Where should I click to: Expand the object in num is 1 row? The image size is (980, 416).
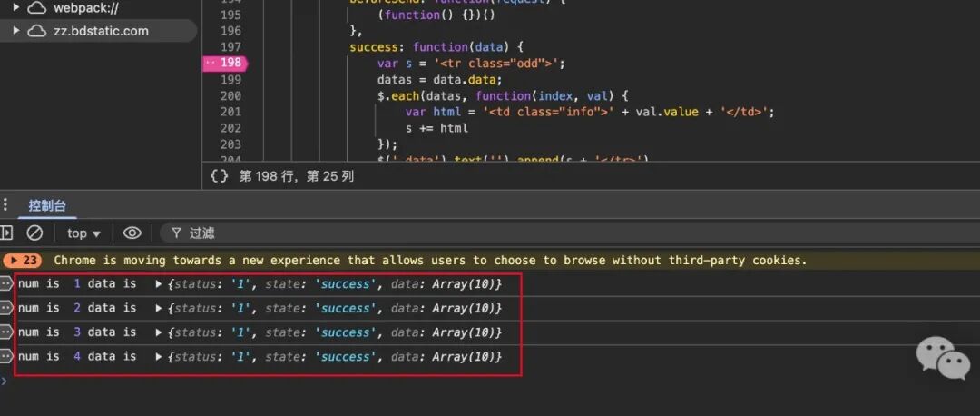click(160, 284)
